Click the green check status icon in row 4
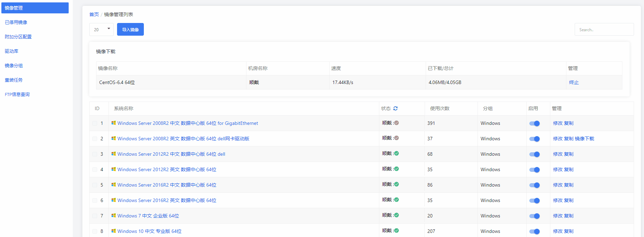Image resolution: width=644 pixels, height=237 pixels. point(396,169)
